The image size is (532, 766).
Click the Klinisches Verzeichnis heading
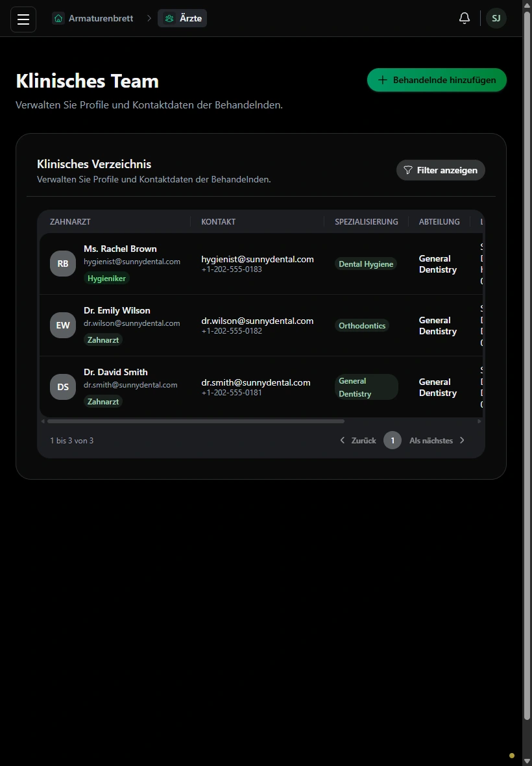point(94,164)
